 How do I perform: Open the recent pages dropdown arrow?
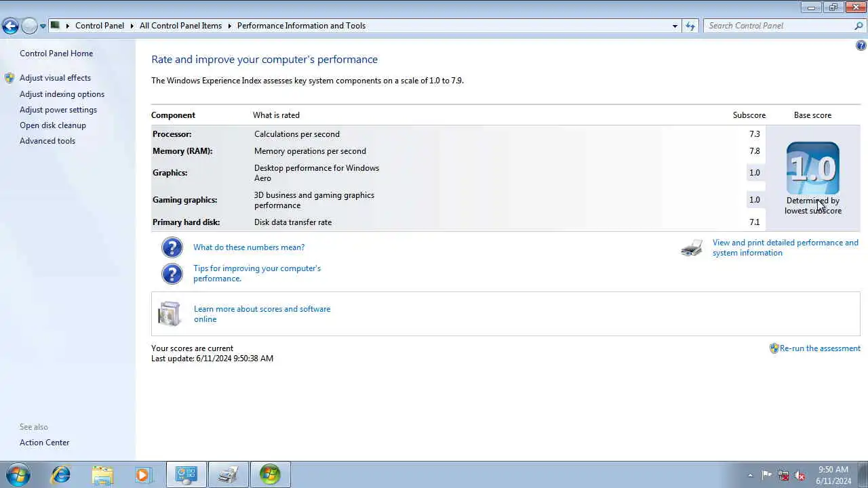pyautogui.click(x=43, y=26)
